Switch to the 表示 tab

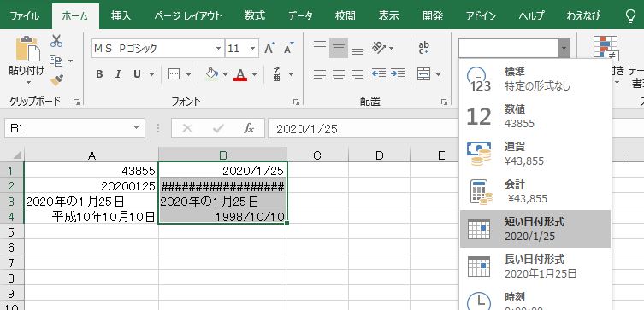pyautogui.click(x=389, y=16)
